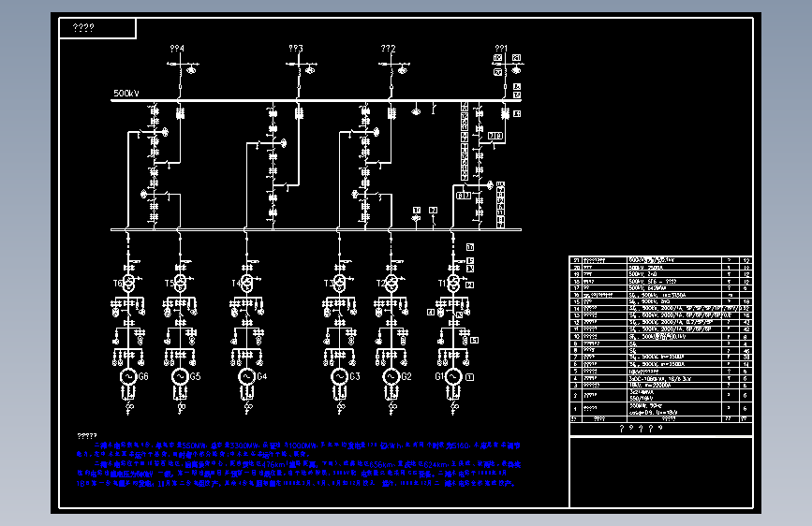This screenshot has width=812, height=526.
Task: Select the G3 generator symbol
Action: 340,376
